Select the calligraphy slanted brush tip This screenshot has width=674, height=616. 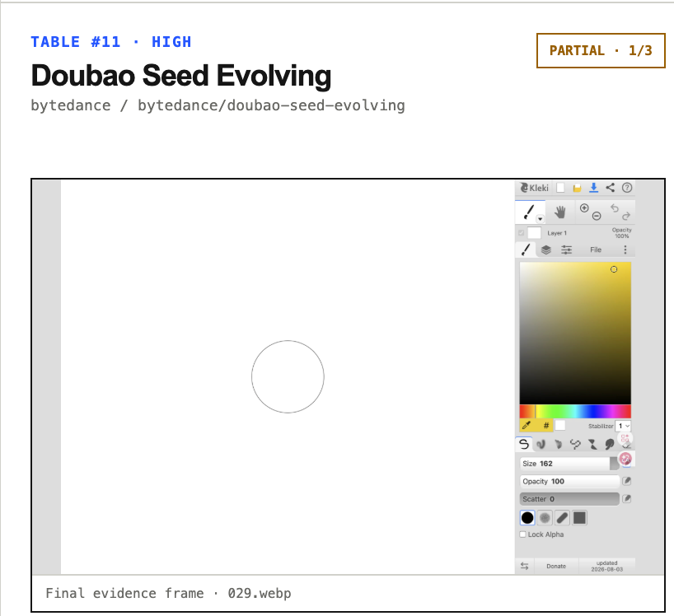click(x=562, y=518)
